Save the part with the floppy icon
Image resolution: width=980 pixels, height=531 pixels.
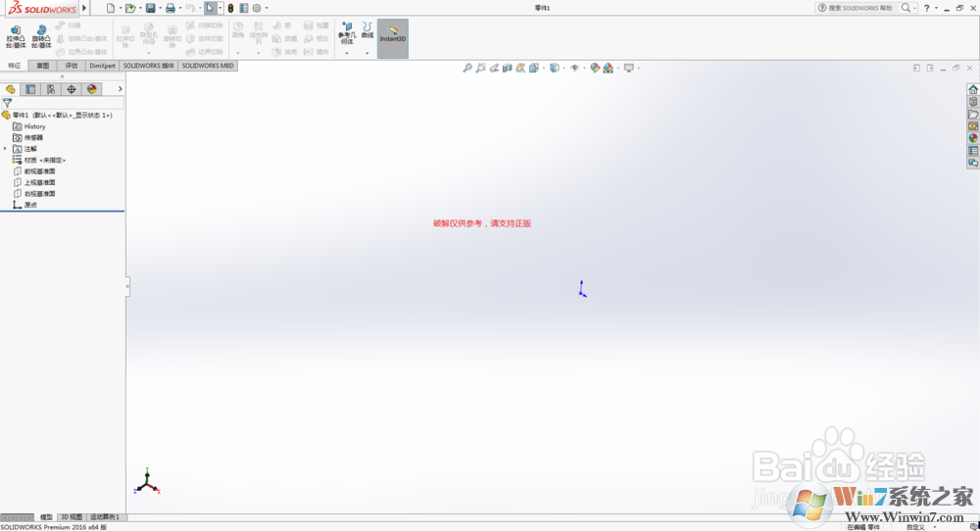point(151,8)
